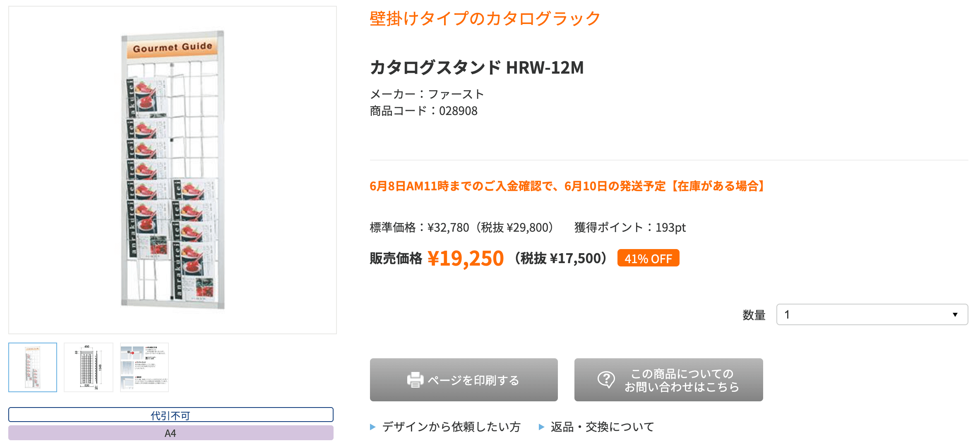Click the quantity dropdown arrow
Viewport: 980px width, 446px height.
pos(955,314)
